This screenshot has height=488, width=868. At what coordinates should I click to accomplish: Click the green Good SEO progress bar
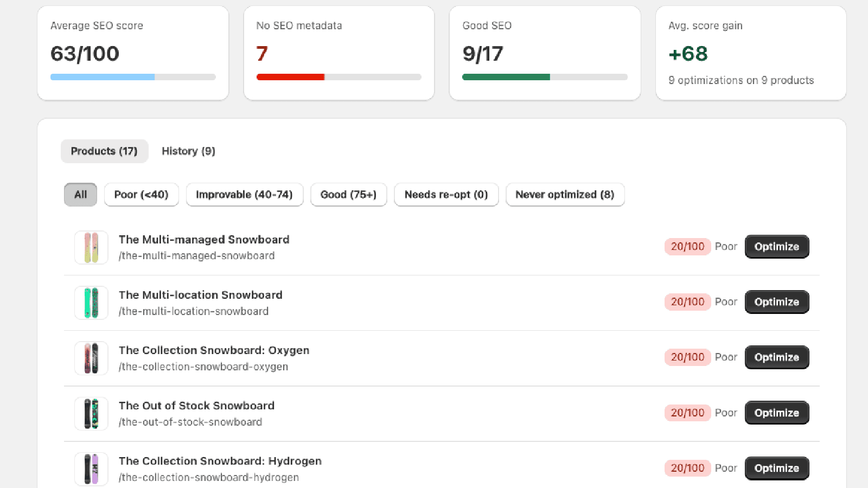pos(545,77)
